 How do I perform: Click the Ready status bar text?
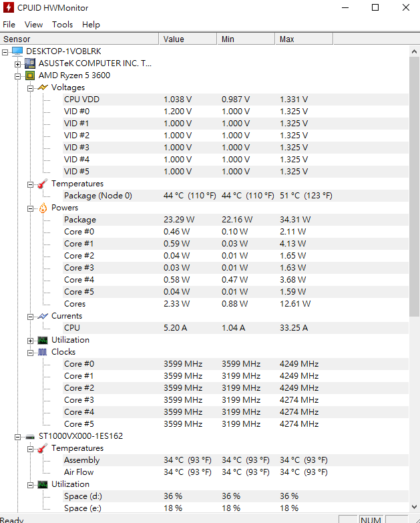click(x=12, y=520)
